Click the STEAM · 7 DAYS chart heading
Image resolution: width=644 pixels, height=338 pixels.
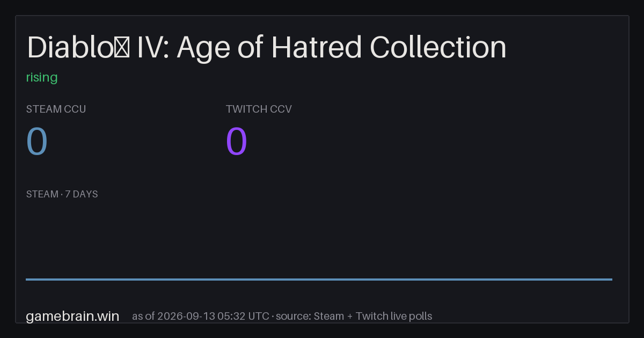62,194
